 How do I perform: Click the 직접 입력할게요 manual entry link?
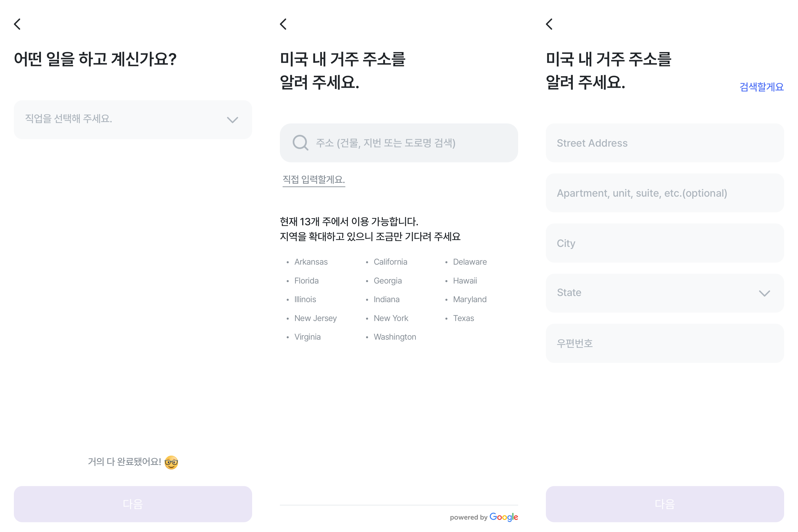[x=314, y=179]
